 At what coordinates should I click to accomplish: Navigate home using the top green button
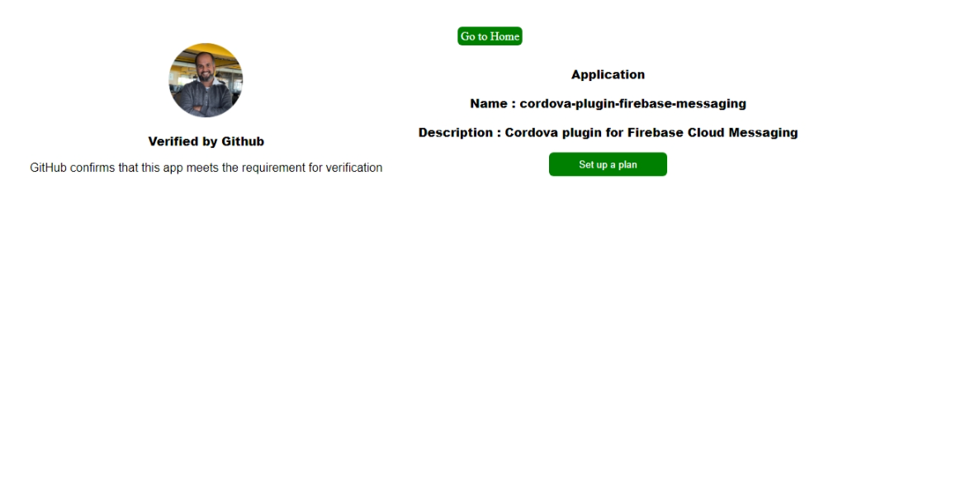pos(489,36)
